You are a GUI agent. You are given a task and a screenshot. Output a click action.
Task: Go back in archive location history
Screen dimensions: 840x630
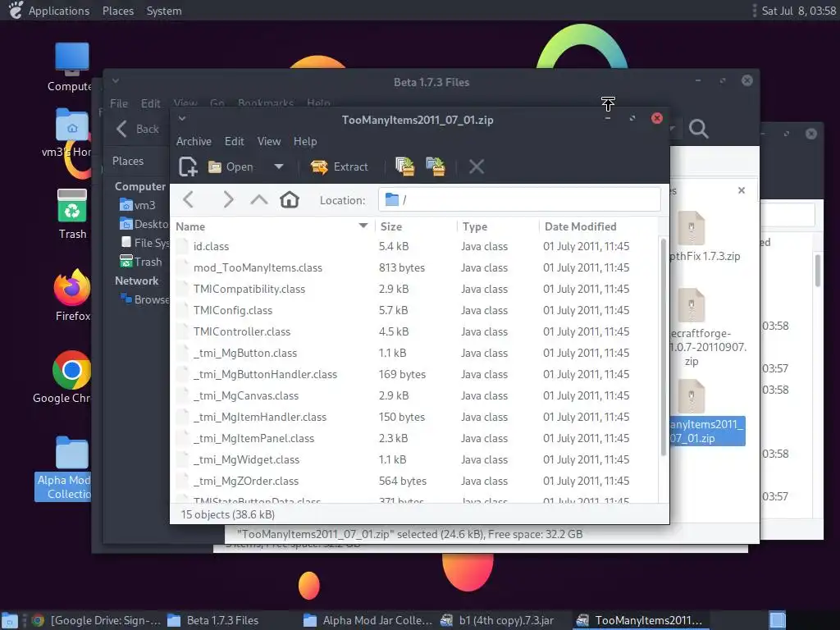(x=188, y=200)
